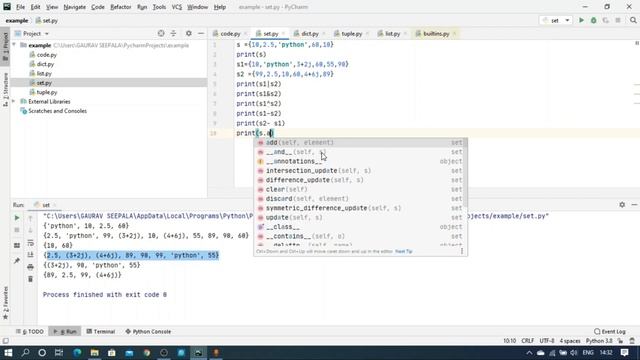Screen dimensions: 640x360
Task: Open the Python Console tool window
Action: [148, 331]
